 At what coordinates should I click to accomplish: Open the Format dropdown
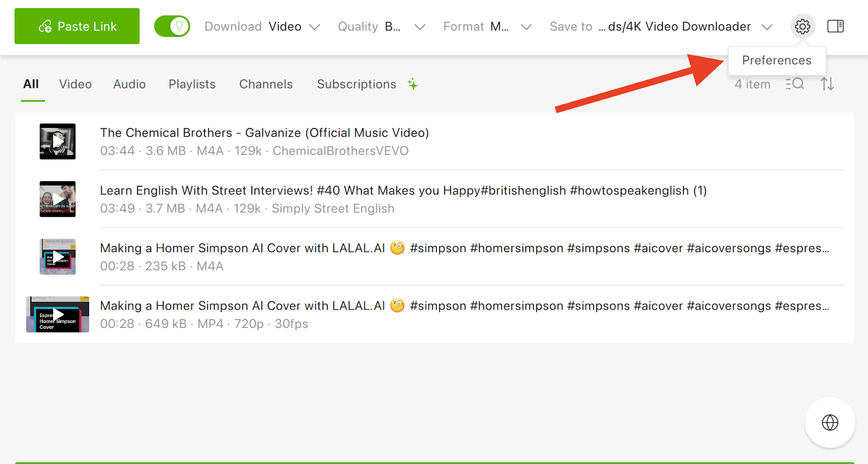(x=487, y=27)
